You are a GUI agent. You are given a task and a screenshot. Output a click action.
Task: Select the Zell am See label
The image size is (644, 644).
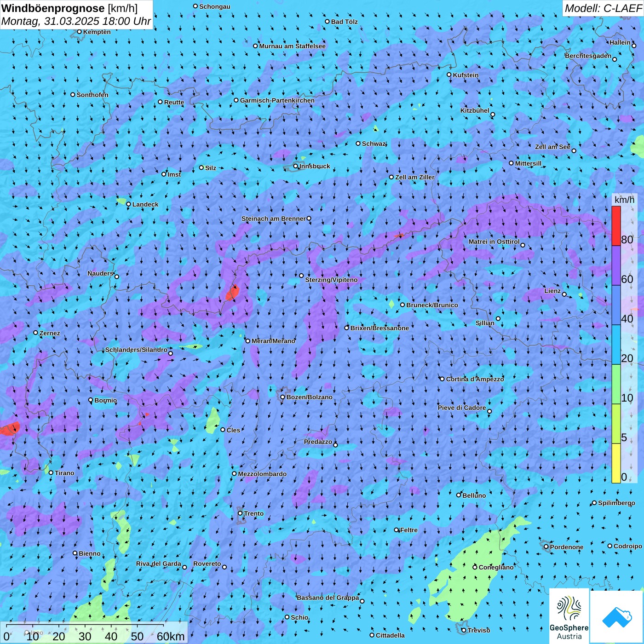(x=552, y=147)
